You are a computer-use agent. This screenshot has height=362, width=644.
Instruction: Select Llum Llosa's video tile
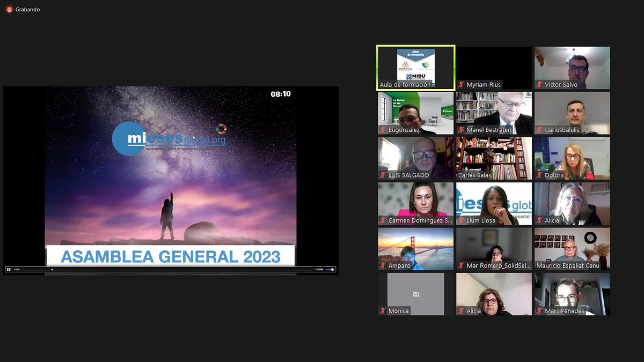[x=494, y=203]
